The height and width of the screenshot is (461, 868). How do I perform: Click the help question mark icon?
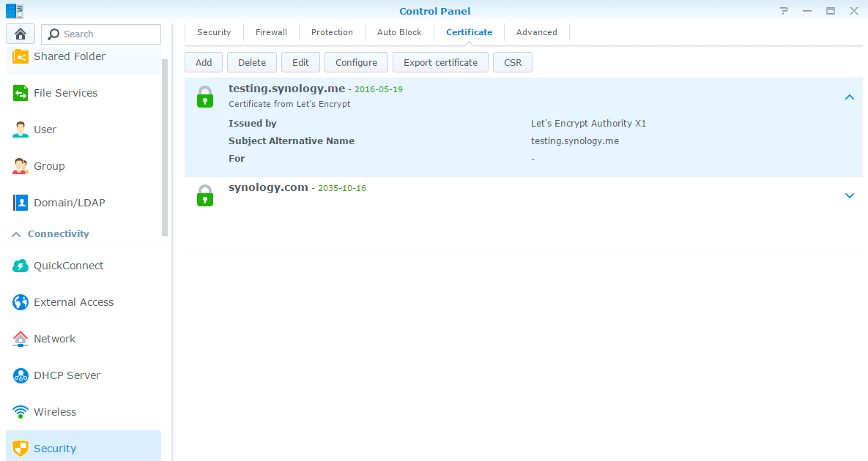coord(784,11)
